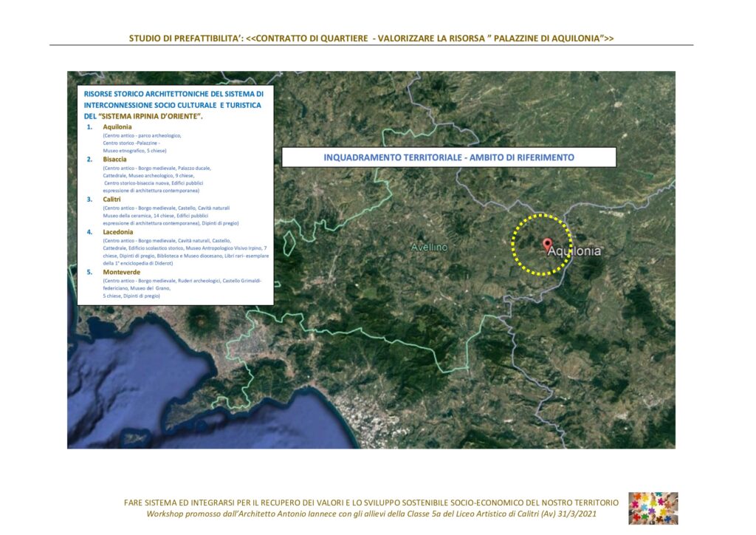Select the Aquilonia description text under item 1
This screenshot has height=535, width=756.
[140, 143]
